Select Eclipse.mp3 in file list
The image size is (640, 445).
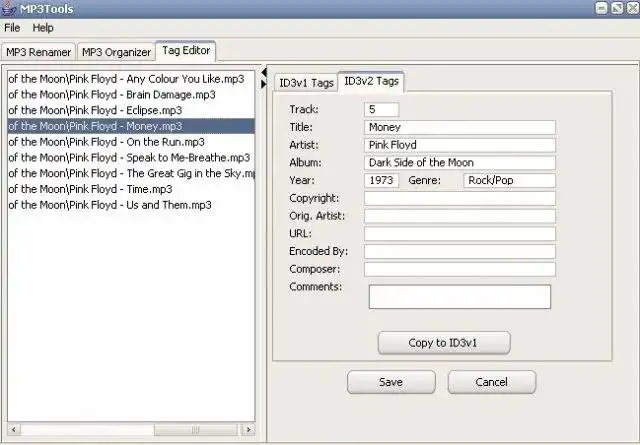pyautogui.click(x=131, y=110)
